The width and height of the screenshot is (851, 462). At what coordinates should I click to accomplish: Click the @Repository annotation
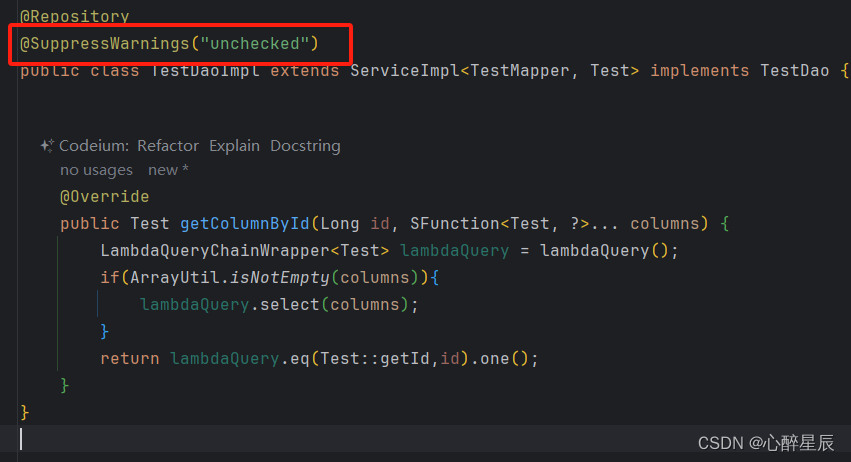tap(74, 17)
